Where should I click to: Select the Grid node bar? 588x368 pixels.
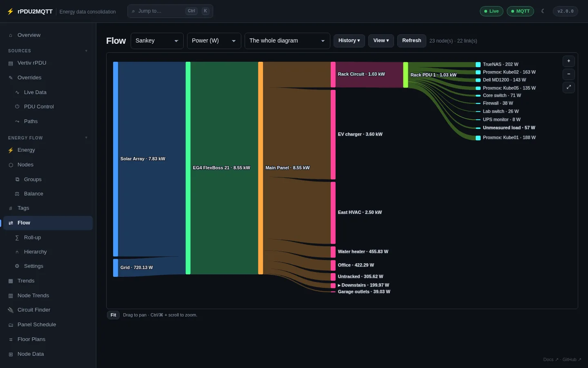116,268
